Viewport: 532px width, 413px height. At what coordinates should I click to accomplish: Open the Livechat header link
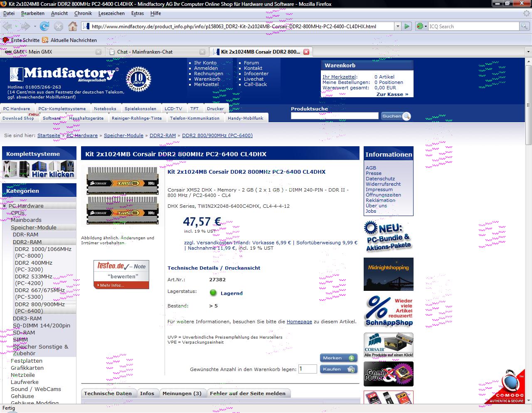(254, 79)
